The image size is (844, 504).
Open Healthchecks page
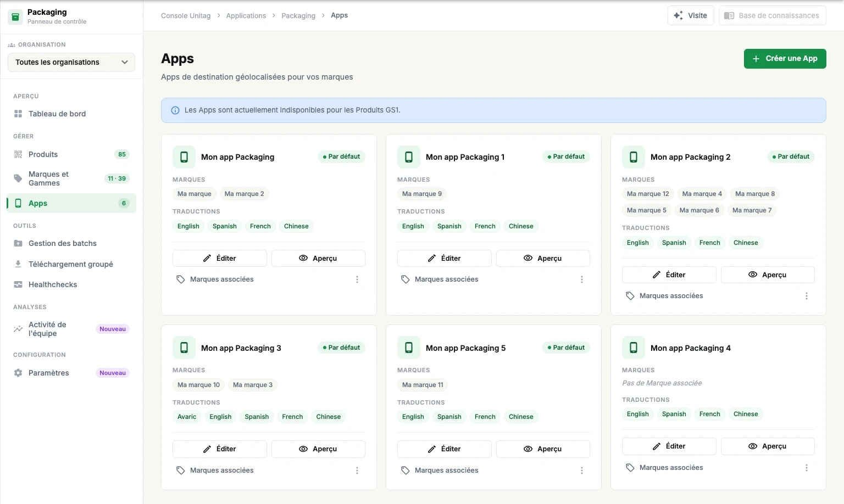point(71,284)
